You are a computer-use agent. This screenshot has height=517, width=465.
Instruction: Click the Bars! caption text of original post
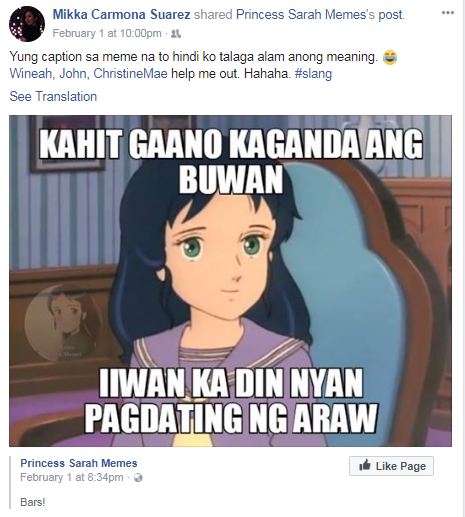32,502
